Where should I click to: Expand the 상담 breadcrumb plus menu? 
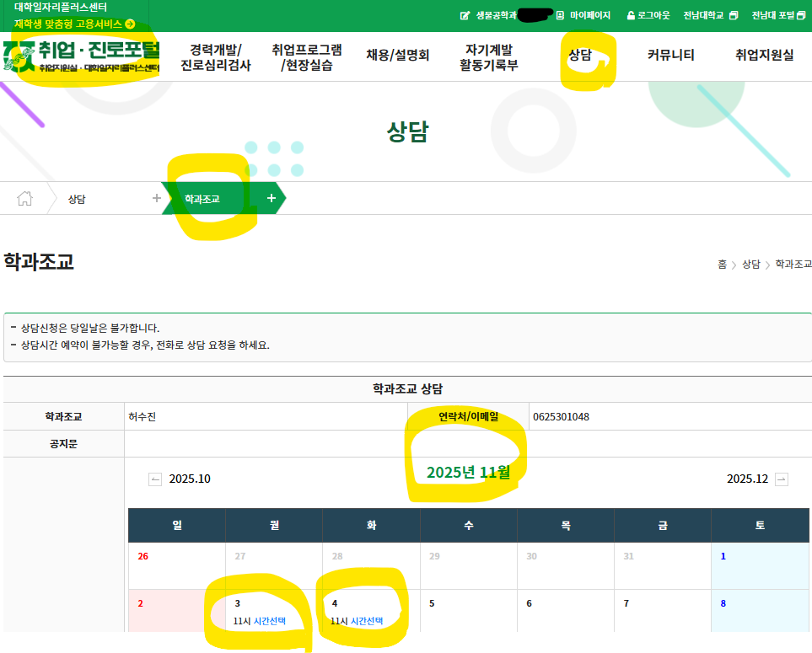pyautogui.click(x=156, y=199)
